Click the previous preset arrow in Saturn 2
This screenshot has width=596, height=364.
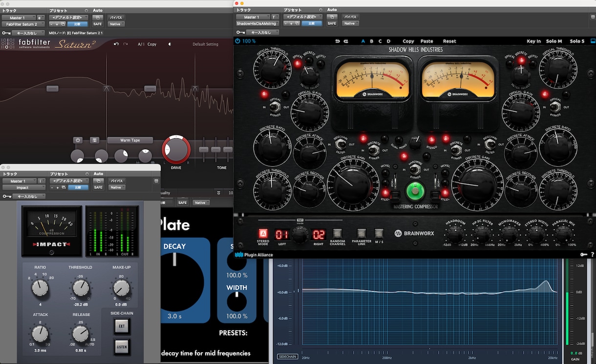pyautogui.click(x=170, y=44)
